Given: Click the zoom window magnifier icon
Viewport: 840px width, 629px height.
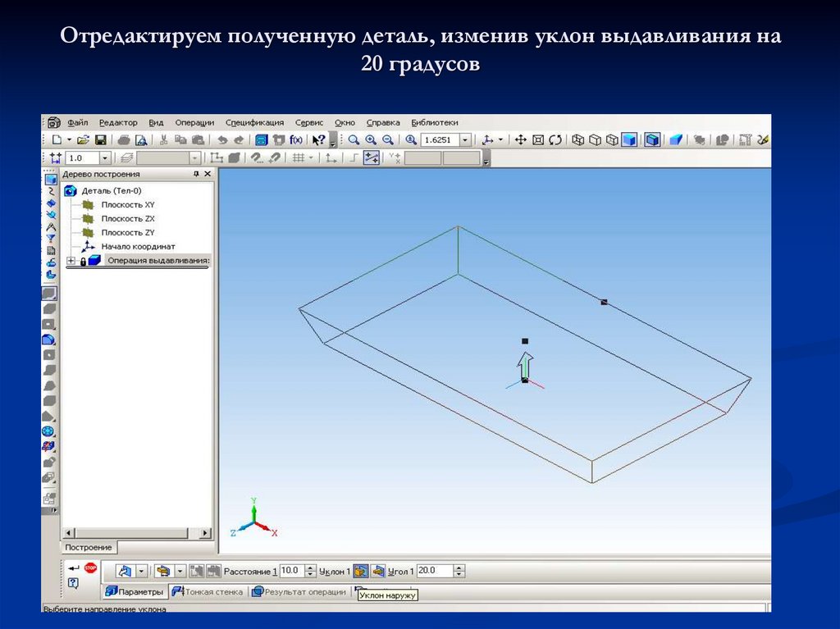Looking at the screenshot, I should [x=354, y=140].
